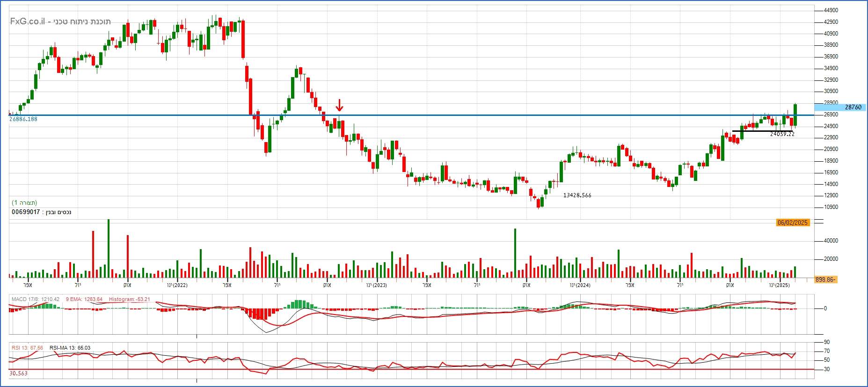
Task: Click the symbol label נכסים ובנין : 00699017
Action: pyautogui.click(x=42, y=212)
